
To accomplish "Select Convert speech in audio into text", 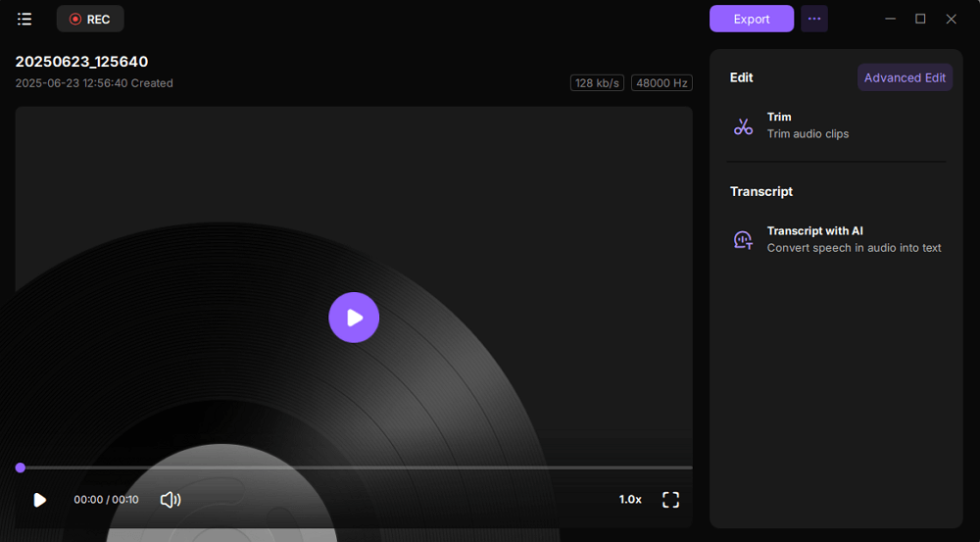I will pos(854,248).
